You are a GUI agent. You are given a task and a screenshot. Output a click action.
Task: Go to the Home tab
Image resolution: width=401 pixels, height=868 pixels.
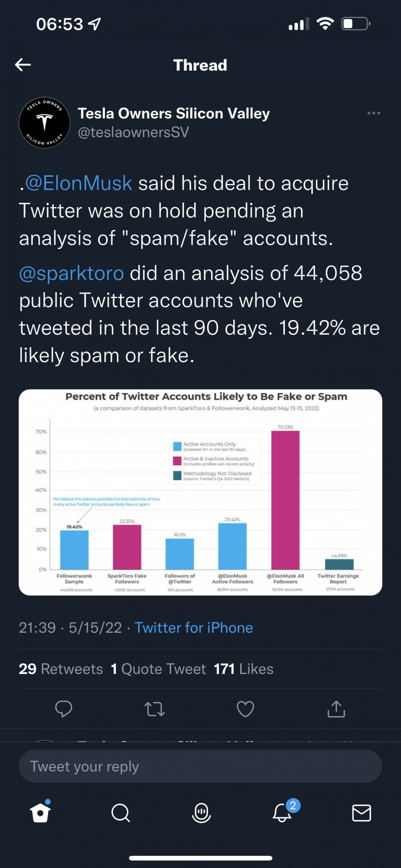click(x=40, y=812)
